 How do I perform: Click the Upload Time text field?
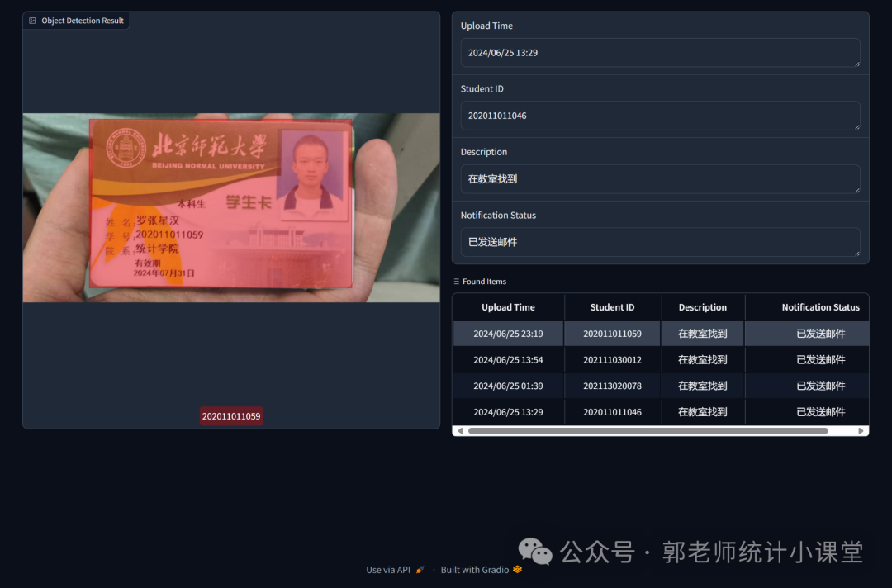660,53
